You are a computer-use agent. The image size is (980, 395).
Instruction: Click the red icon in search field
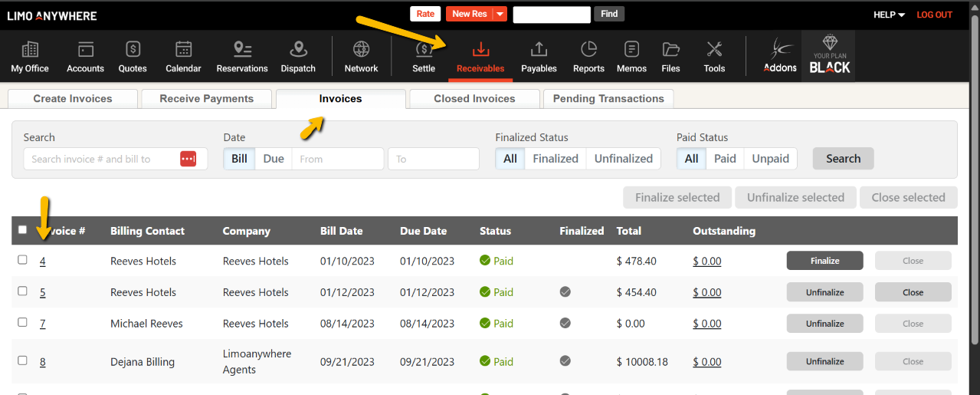188,159
